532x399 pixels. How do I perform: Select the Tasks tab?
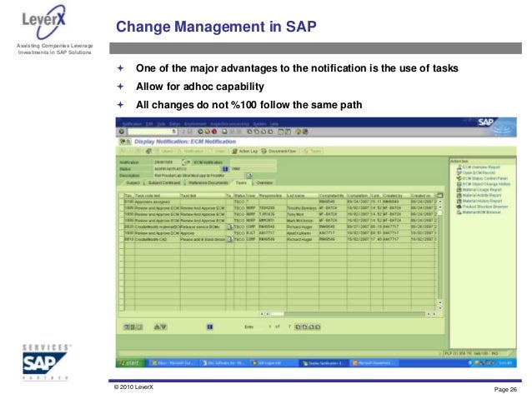241,182
